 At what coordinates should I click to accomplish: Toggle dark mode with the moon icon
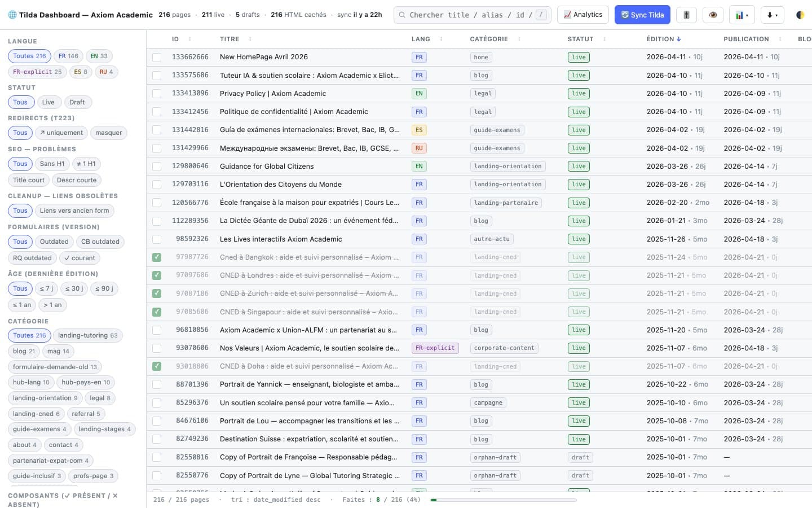pyautogui.click(x=800, y=15)
